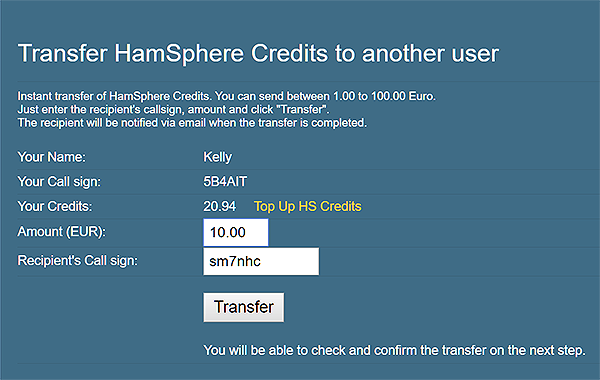
Task: Select the name value Kelly
Action: click(x=217, y=157)
